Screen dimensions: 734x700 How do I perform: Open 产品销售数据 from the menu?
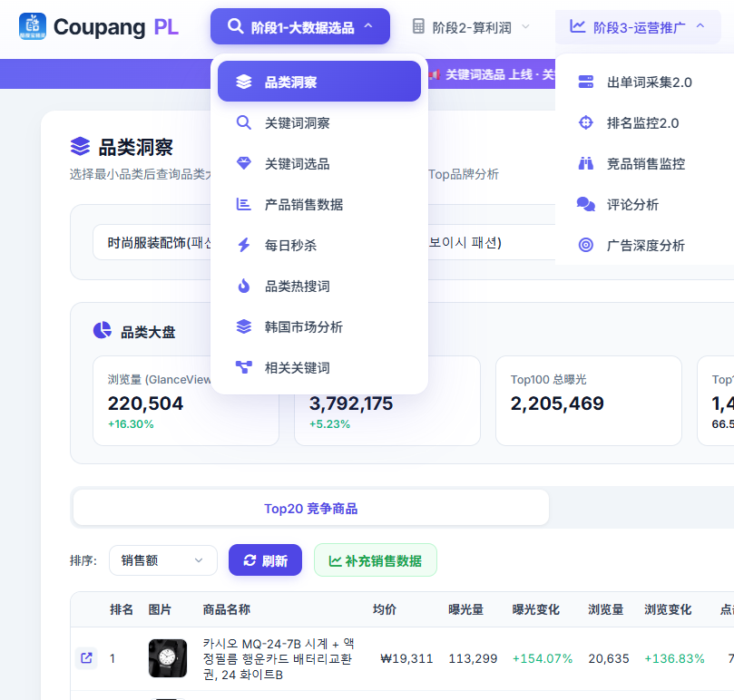click(319, 204)
